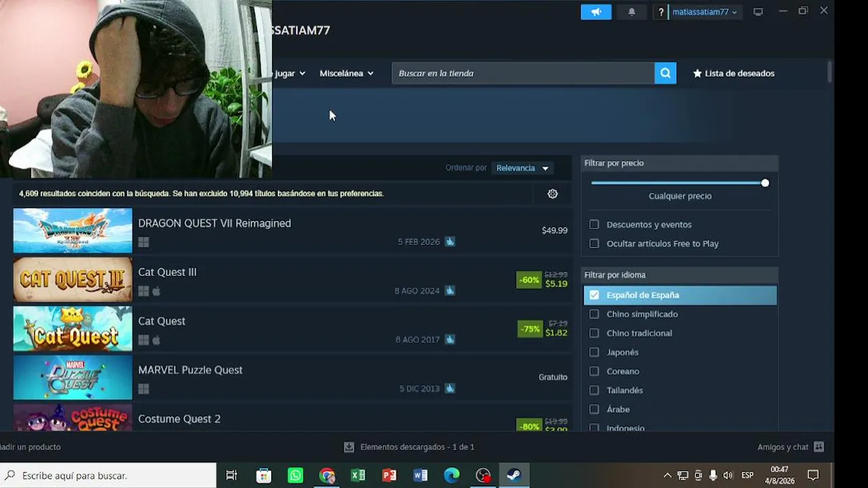This screenshot has height=488, width=868.
Task: Collapse the Filtrar por idioma section
Action: 680,274
